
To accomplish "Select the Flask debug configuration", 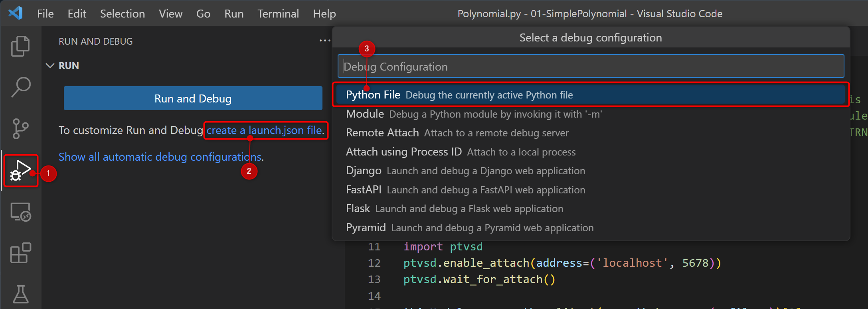I will pyautogui.click(x=591, y=209).
